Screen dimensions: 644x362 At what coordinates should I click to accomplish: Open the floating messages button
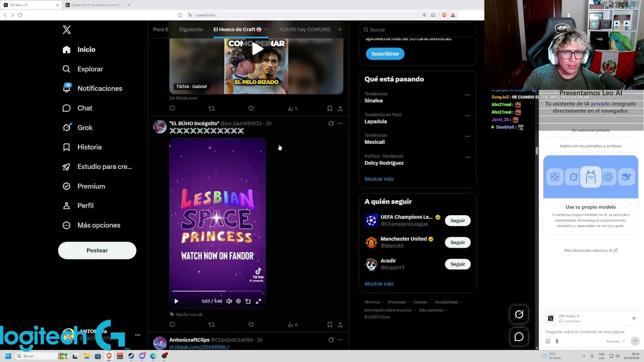tap(519, 337)
